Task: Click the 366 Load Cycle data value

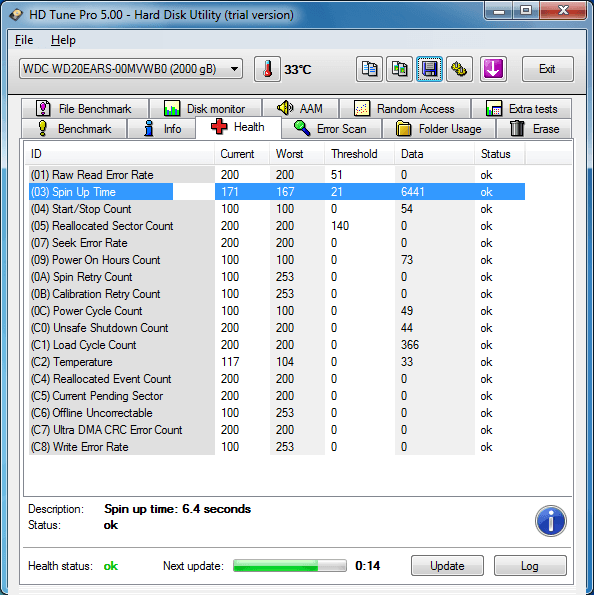Action: [410, 345]
